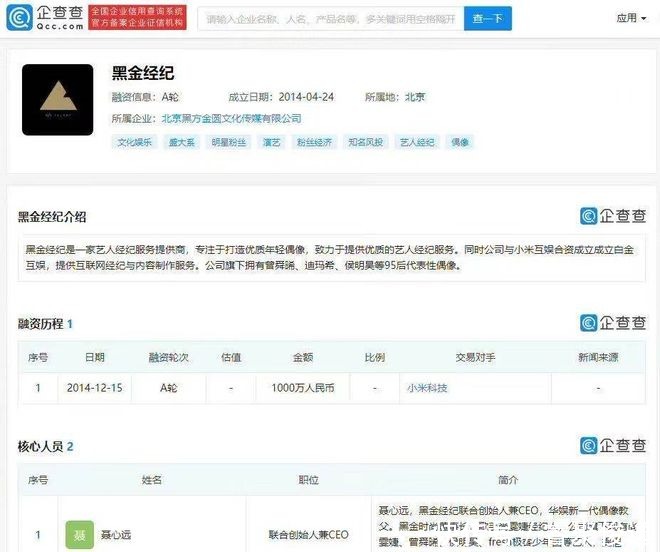Click the 黑金经纪 company logo thumbnail

[x=58, y=100]
